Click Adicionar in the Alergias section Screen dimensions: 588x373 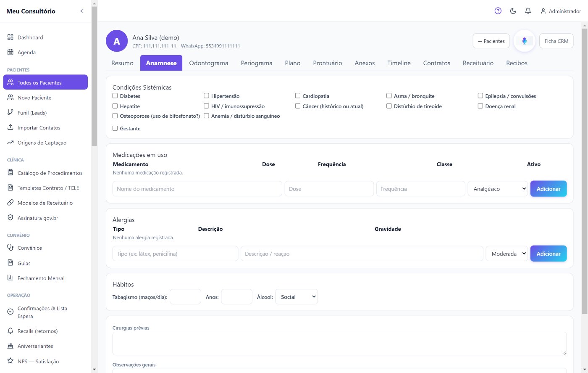(549, 254)
